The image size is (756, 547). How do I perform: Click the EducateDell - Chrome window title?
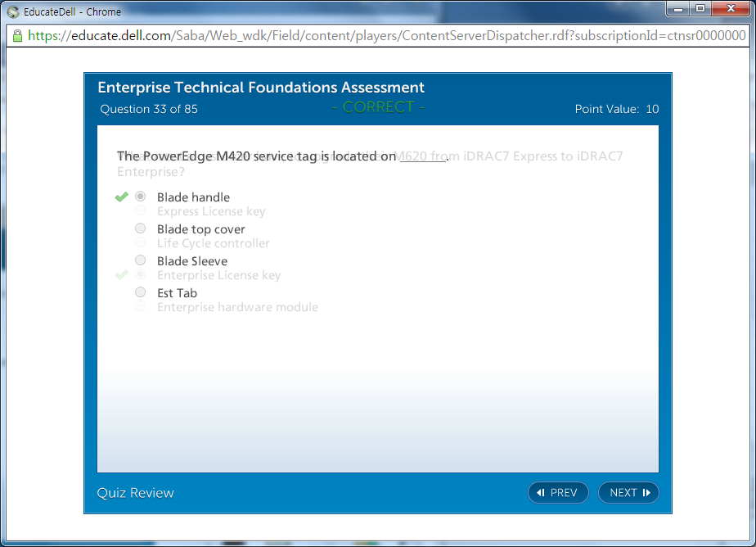pyautogui.click(x=72, y=12)
